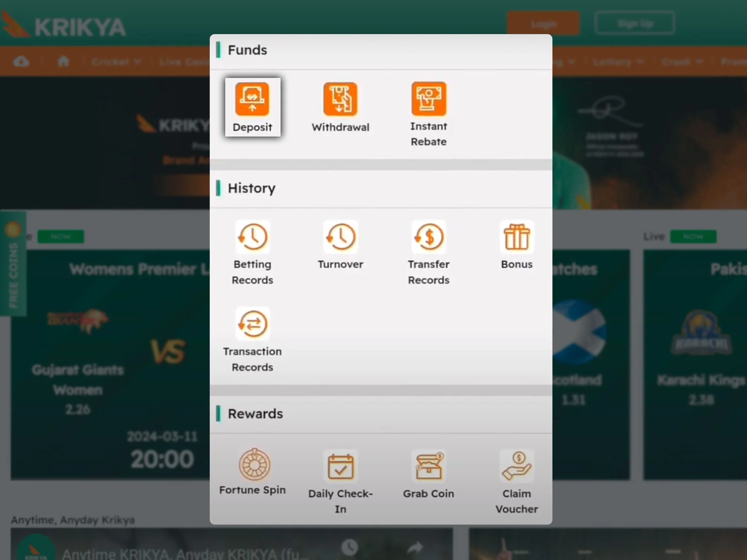
Task: Click the History section heading
Action: click(x=252, y=188)
